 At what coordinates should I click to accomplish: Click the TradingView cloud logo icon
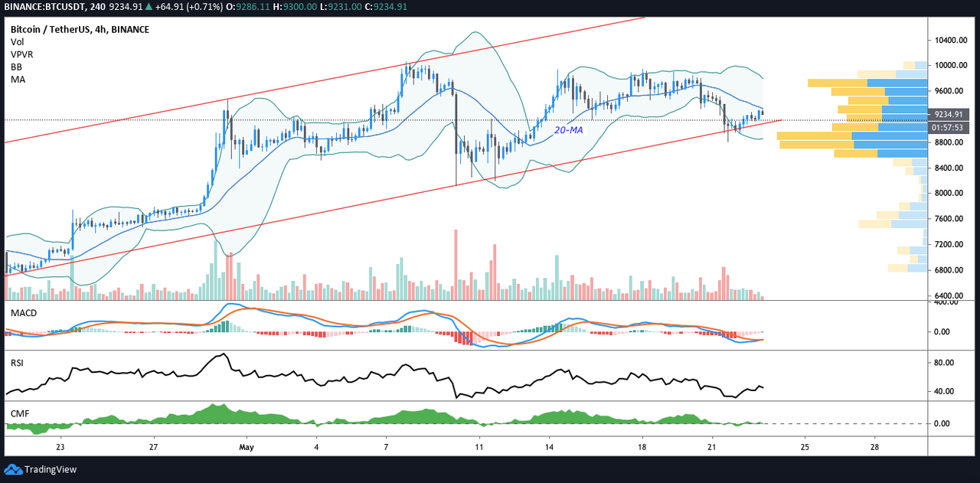pyautogui.click(x=13, y=469)
